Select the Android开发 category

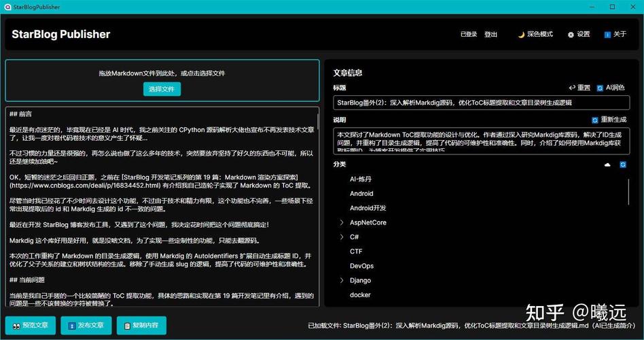click(368, 208)
